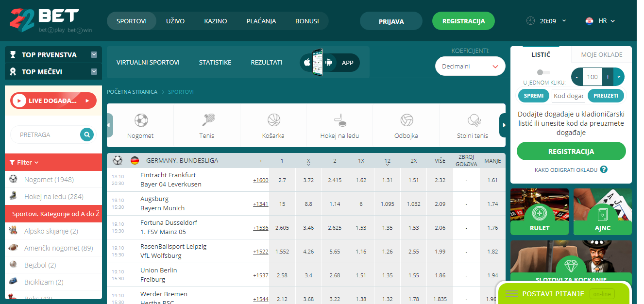This screenshot has height=304, width=644.
Task: Open the Rulet casino tile
Action: coord(540,212)
